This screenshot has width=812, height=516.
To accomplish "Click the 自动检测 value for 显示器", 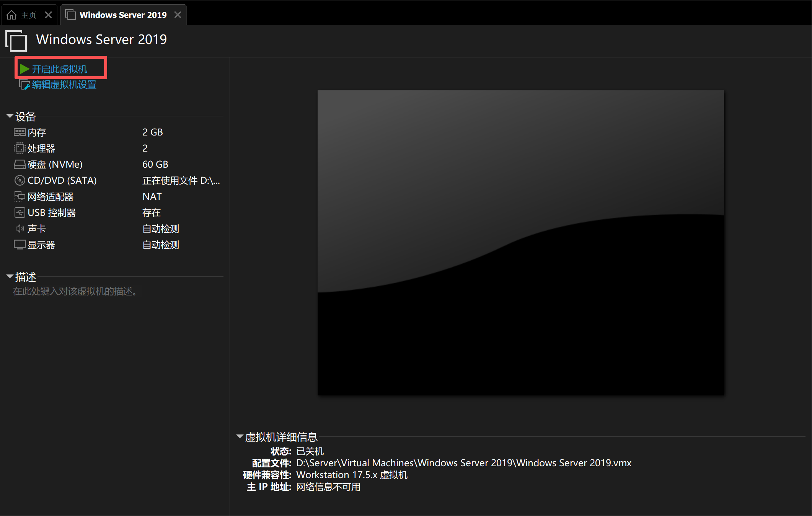I will 161,245.
